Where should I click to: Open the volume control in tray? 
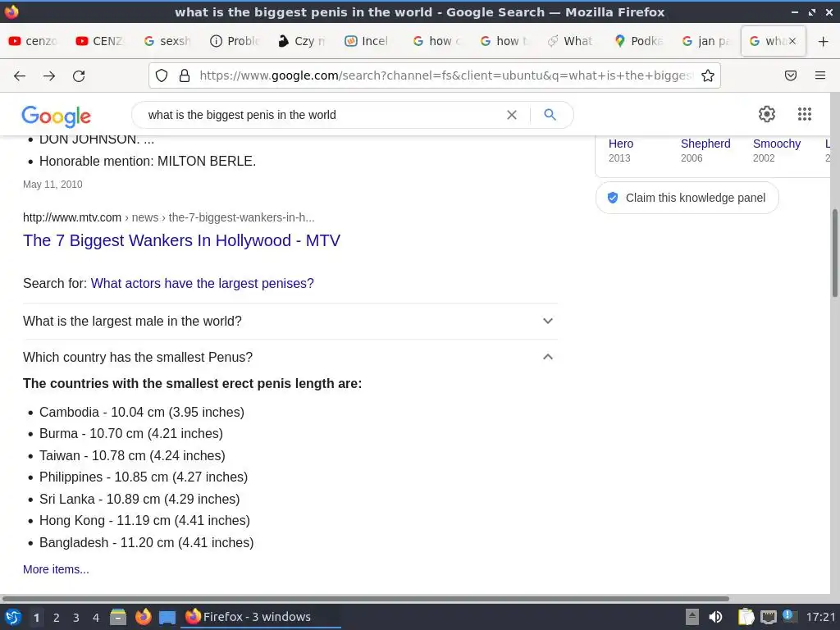pyautogui.click(x=715, y=617)
